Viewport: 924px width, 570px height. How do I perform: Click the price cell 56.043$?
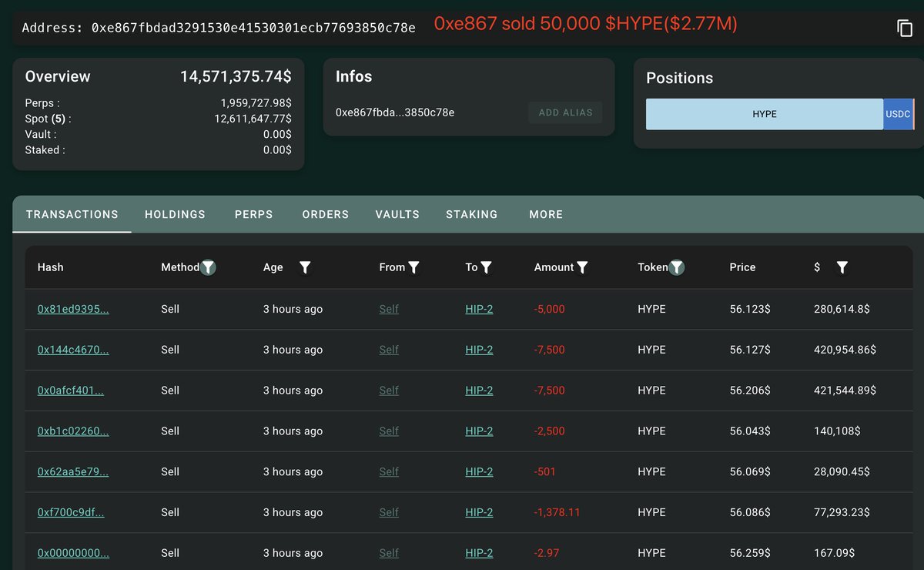click(750, 431)
